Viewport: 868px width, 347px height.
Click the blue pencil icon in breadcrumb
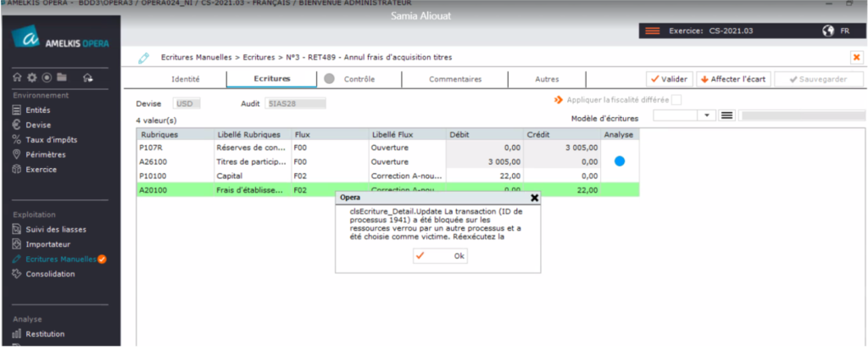143,57
